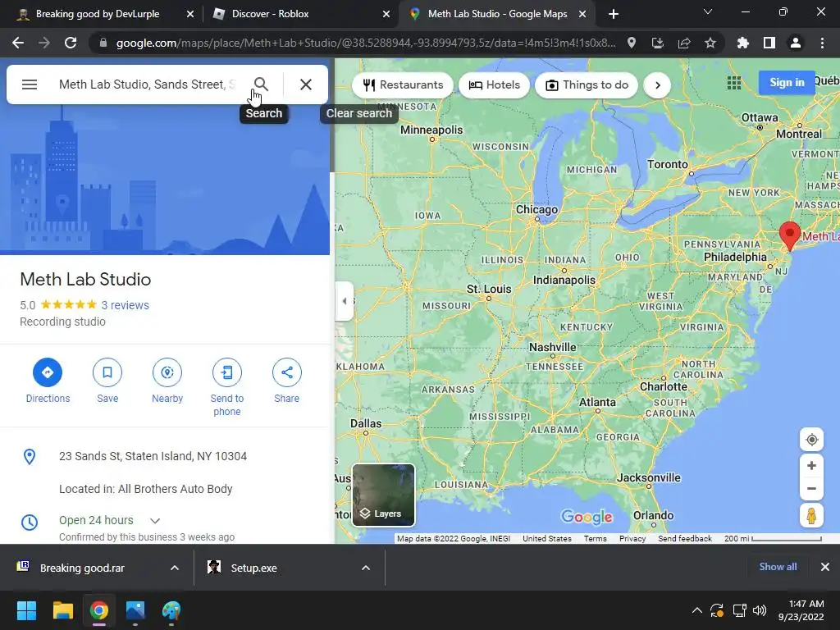This screenshot has width=840, height=630.
Task: Filter by Things to do chip
Action: [587, 85]
